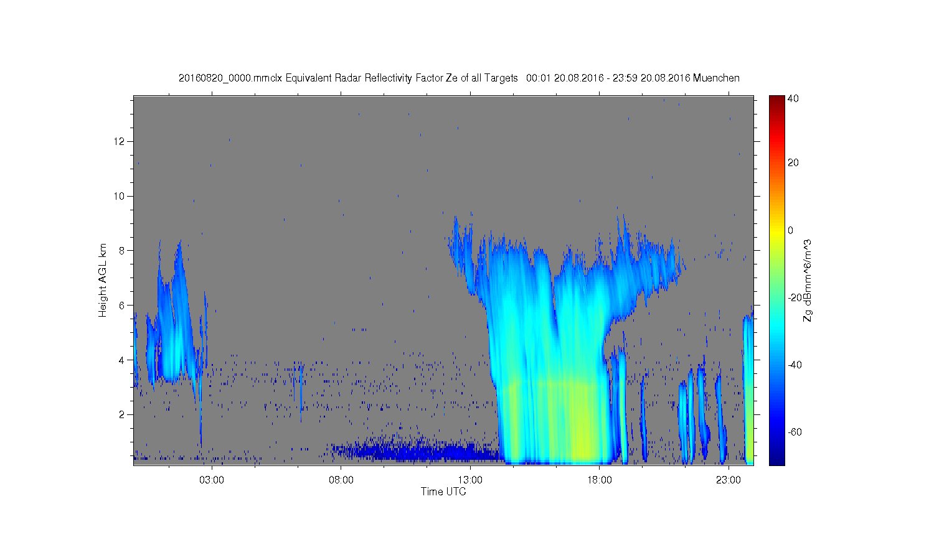934x560 pixels.
Task: Click the '03:00' time tick label
Action: (x=212, y=480)
